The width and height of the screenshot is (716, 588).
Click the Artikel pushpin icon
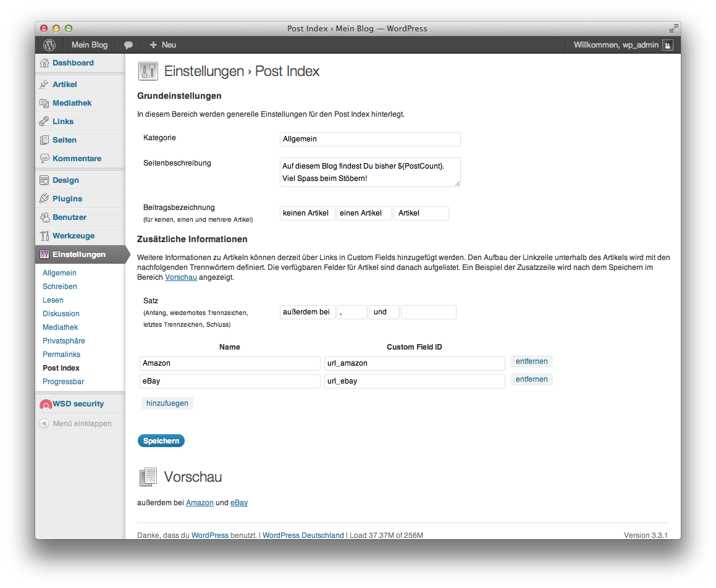[44, 85]
